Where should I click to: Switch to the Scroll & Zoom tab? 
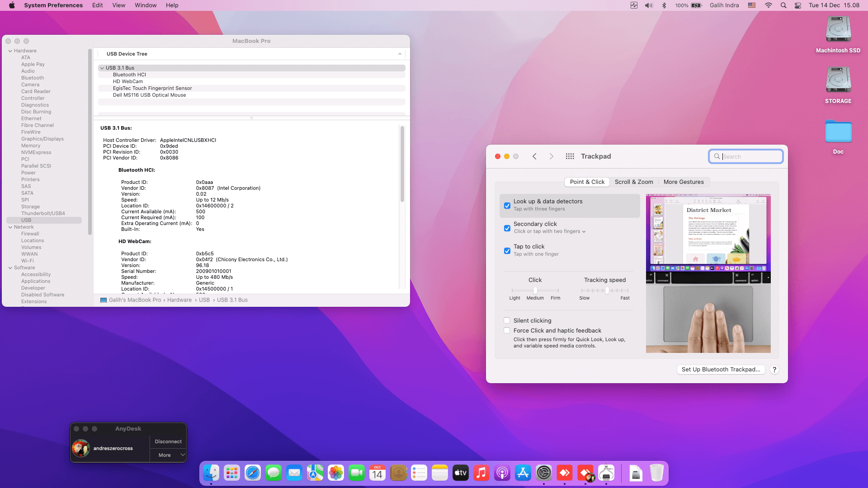click(634, 182)
